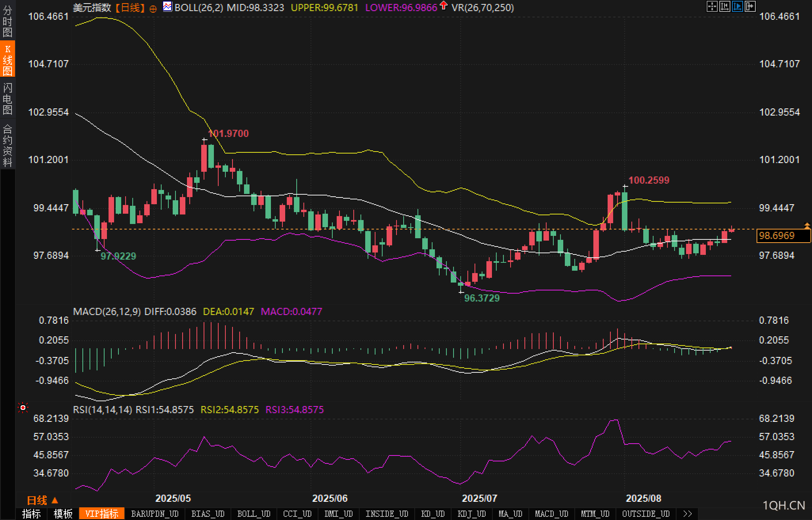The width and height of the screenshot is (812, 520).
Task: Open the 日线 period dropdown at bottom left
Action: [x=42, y=501]
